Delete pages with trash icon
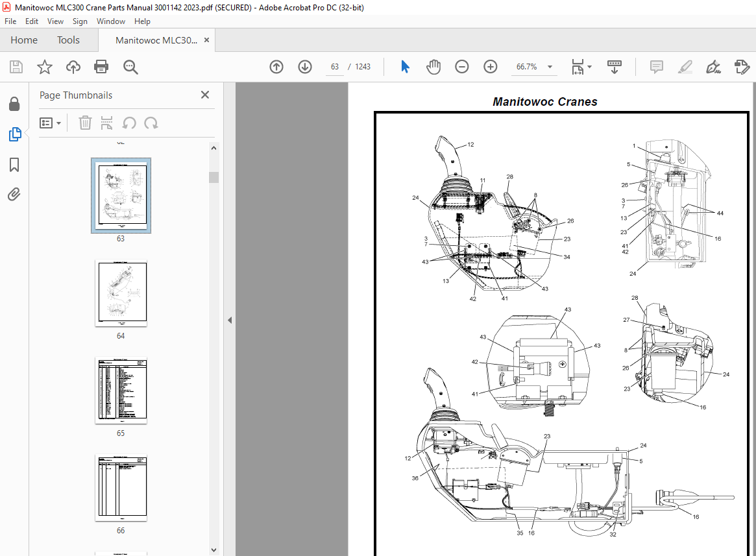Screen dimensions: 756x556 85,123
